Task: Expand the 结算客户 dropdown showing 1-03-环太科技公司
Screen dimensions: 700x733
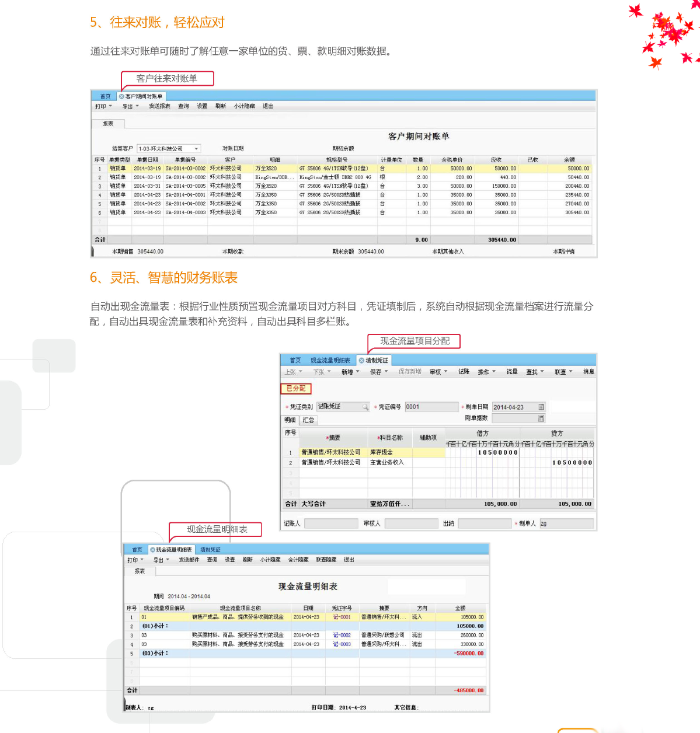Action: (x=196, y=149)
